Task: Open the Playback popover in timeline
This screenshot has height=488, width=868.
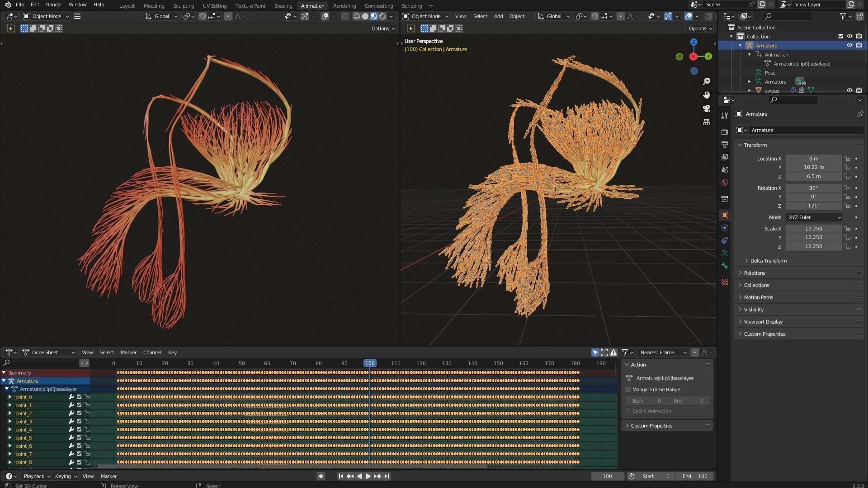Action: 37,476
